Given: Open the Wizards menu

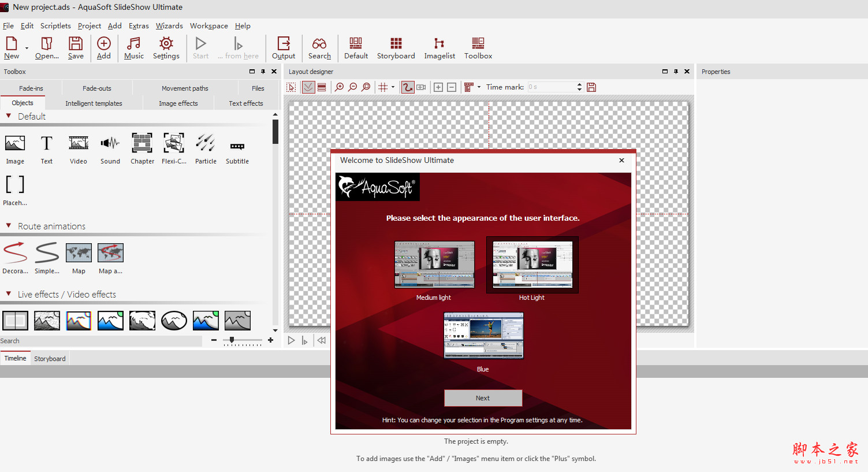Looking at the screenshot, I should (x=169, y=26).
